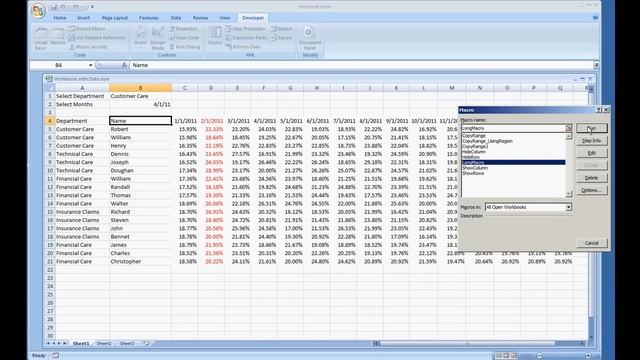Click Edit in the Macro dialog
640x360 pixels.
[x=591, y=153]
